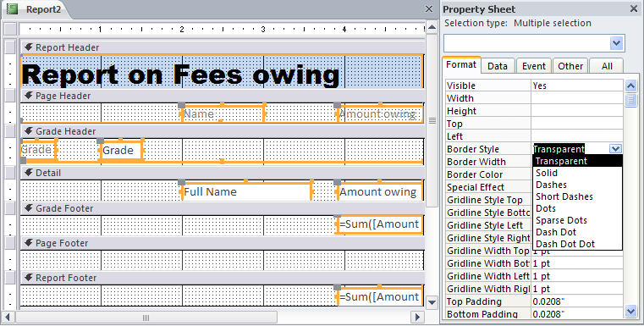Select the Name label in Page Header

223,113
